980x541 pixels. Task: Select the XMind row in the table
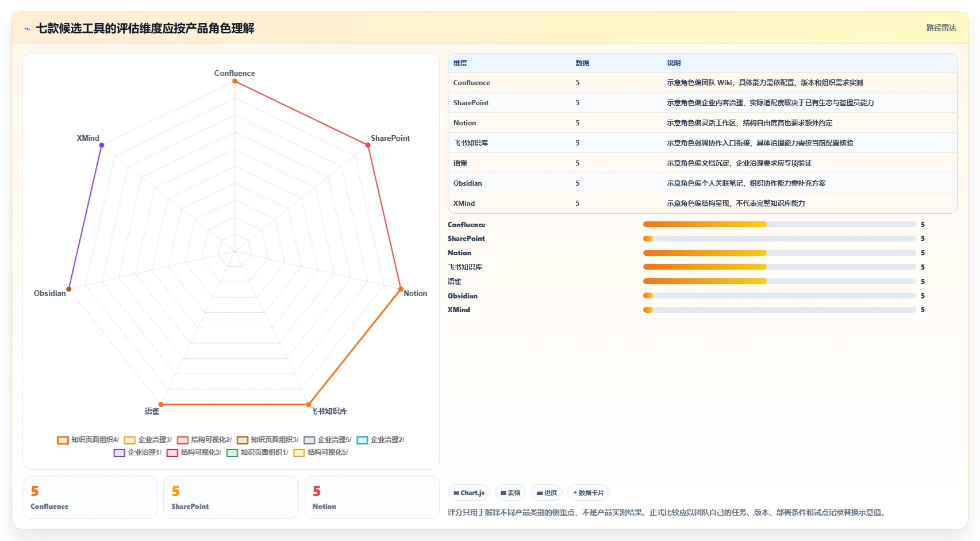click(x=702, y=204)
